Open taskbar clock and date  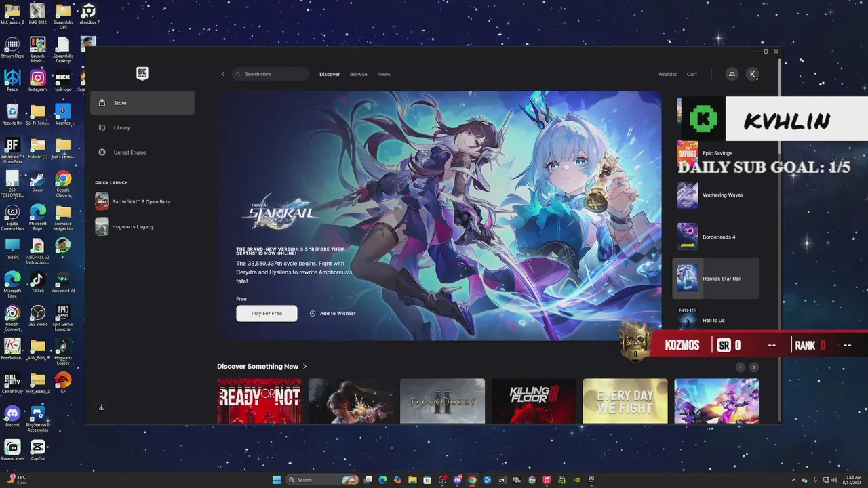[x=853, y=480]
